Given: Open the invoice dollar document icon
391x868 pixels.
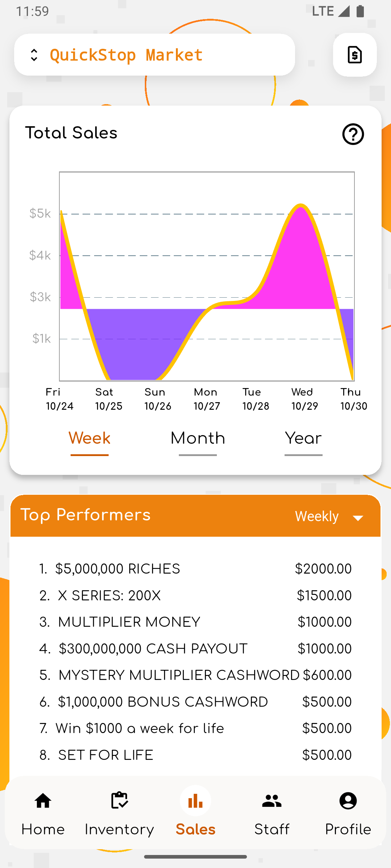Looking at the screenshot, I should [x=354, y=55].
